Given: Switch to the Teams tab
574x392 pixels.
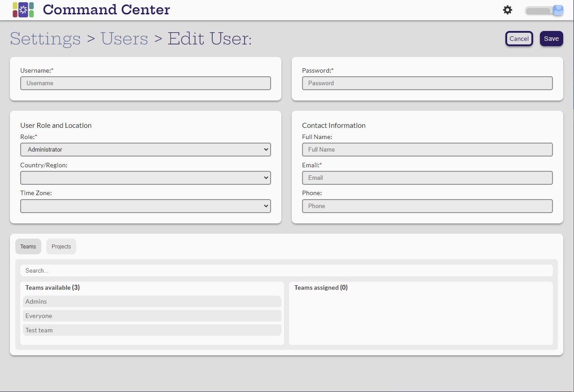Looking at the screenshot, I should (28, 247).
